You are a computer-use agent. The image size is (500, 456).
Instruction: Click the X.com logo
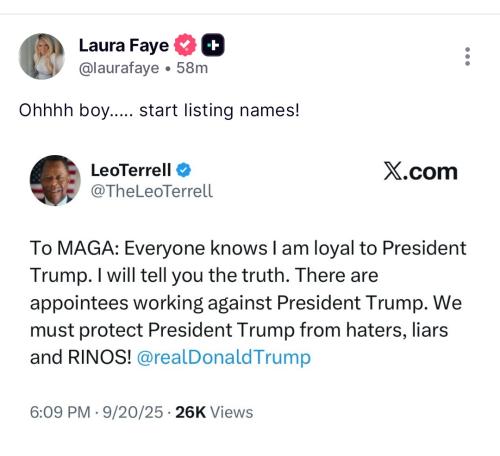click(393, 171)
